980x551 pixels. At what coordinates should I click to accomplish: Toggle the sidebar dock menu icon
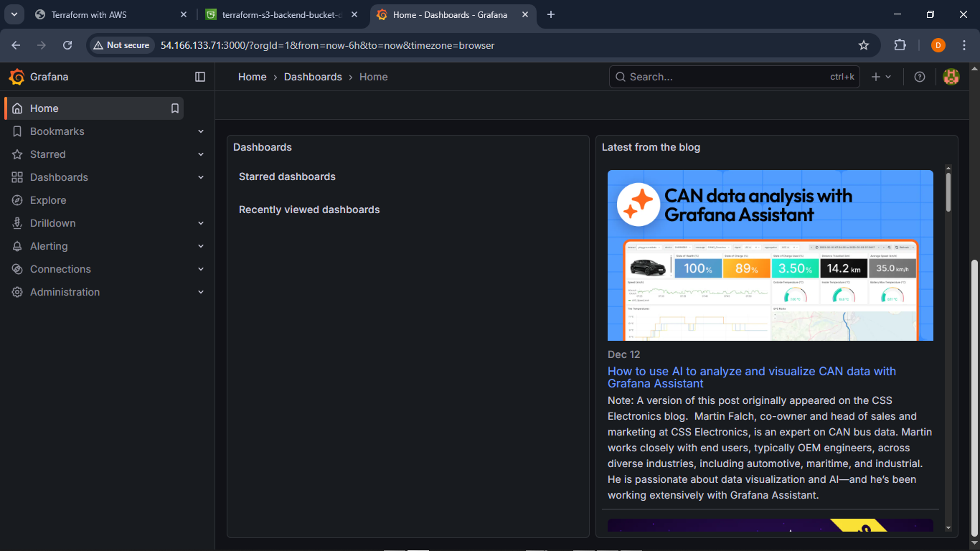200,77
